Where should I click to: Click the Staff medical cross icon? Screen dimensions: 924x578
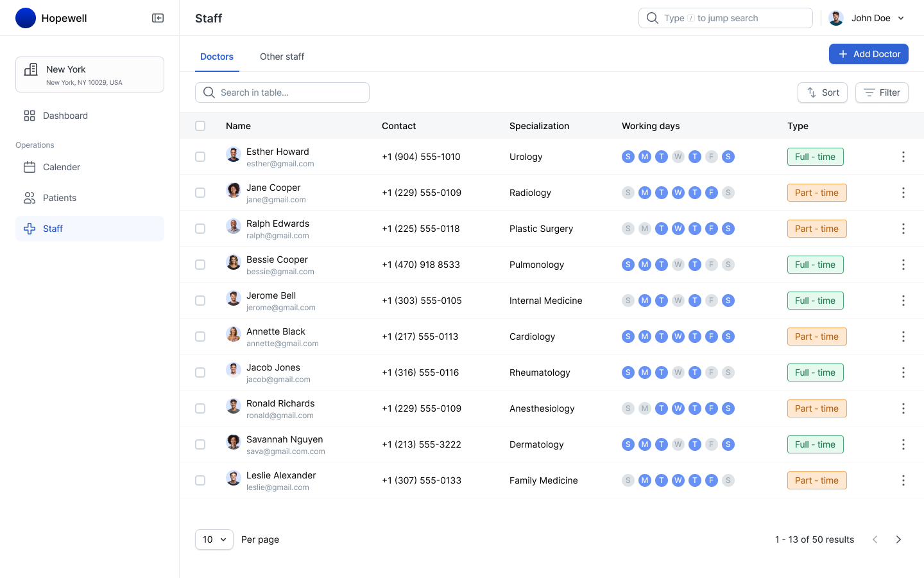tap(30, 229)
